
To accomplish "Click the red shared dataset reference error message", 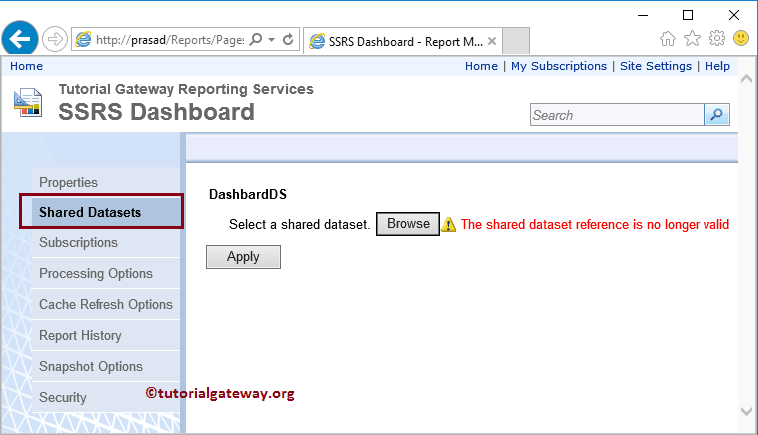I will pos(595,224).
